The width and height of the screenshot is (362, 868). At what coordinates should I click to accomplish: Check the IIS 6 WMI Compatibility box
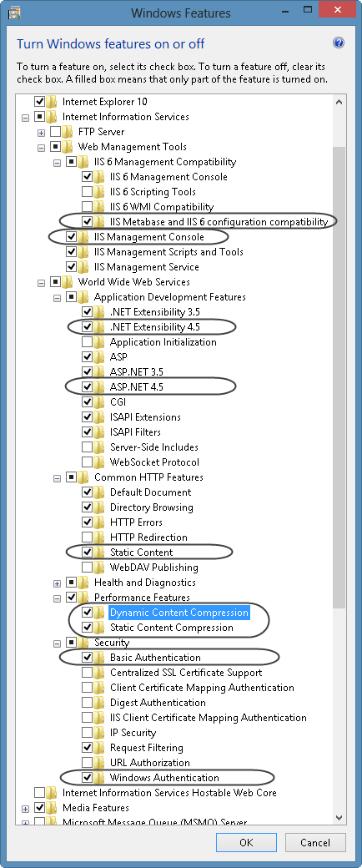[x=87, y=207]
